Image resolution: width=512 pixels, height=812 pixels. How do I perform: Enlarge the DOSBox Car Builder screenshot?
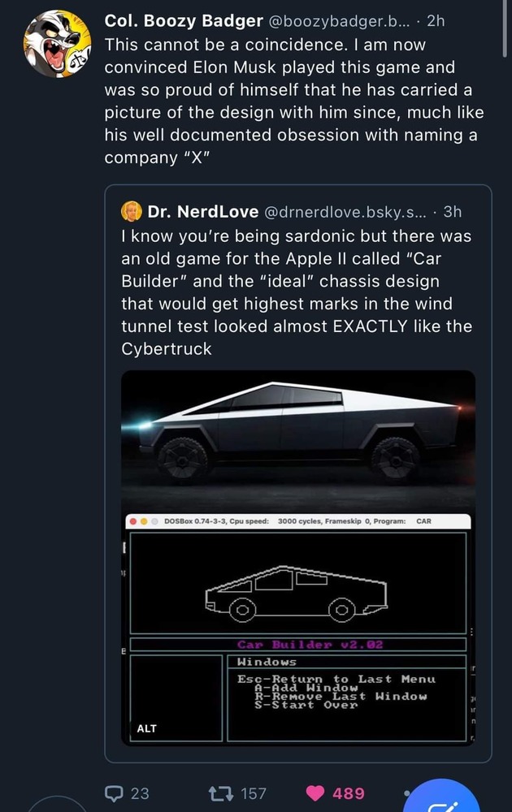click(x=297, y=629)
